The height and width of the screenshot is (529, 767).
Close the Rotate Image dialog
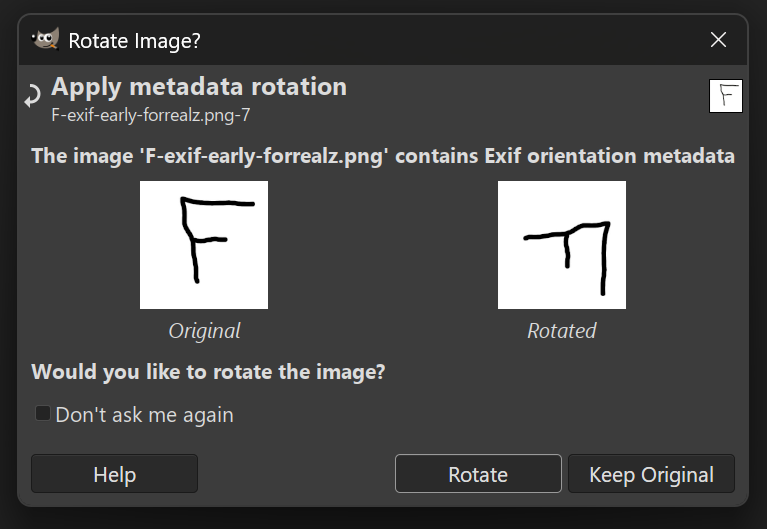[718, 40]
